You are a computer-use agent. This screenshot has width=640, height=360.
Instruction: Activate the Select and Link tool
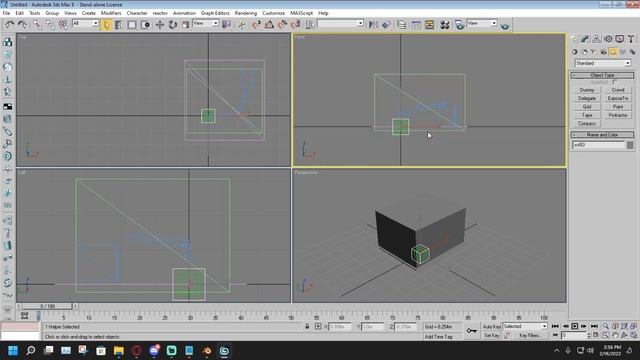coord(38,25)
